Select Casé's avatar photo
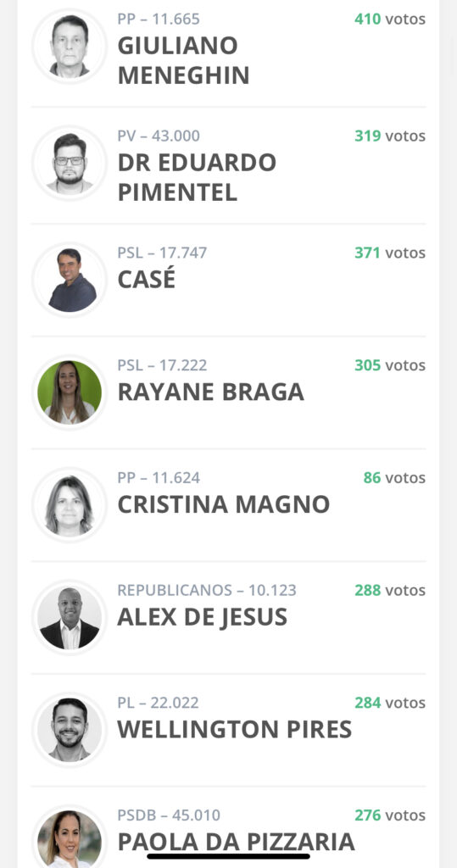Viewport: 457px width, 868px height. (x=70, y=280)
